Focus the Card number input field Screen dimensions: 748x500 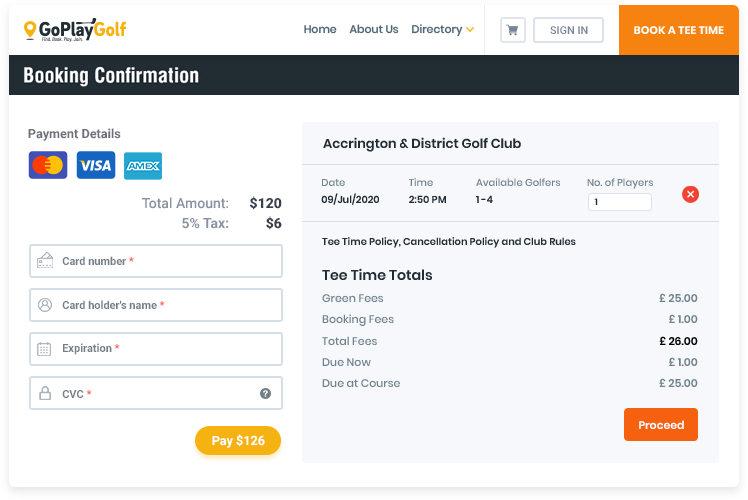click(x=156, y=261)
